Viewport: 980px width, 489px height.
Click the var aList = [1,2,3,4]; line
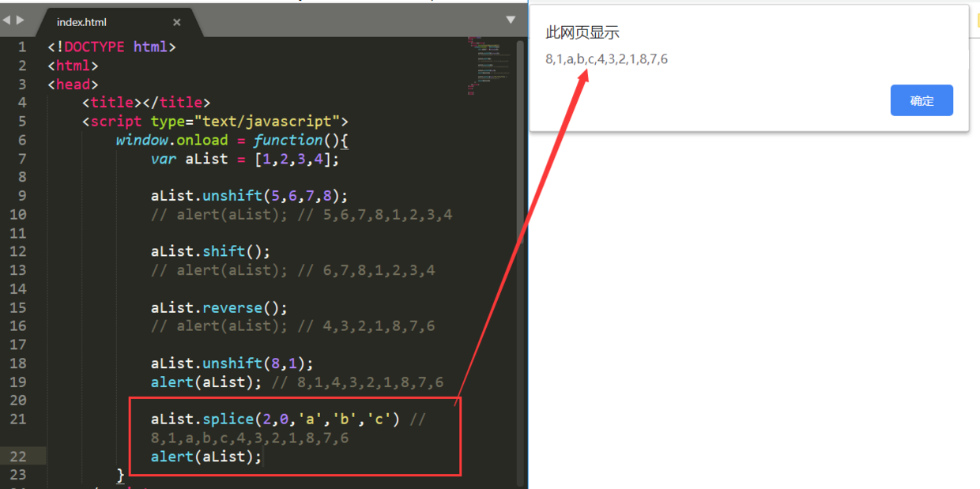click(x=245, y=159)
